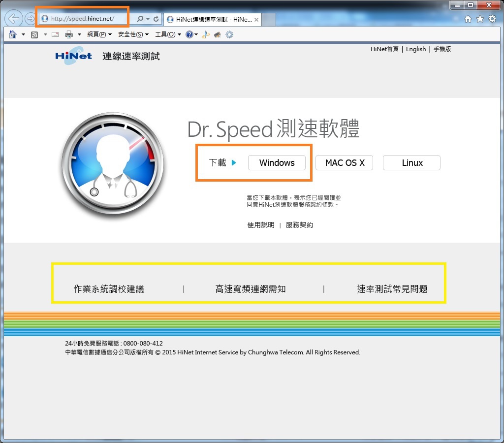The width and height of the screenshot is (504, 443).
Task: Open the 網頁(P) menu
Action: (99, 34)
